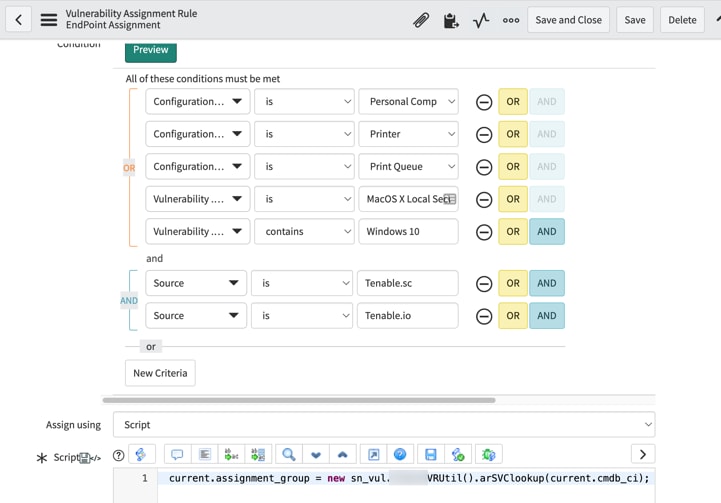The image size is (721, 503).
Task: Open attachments with the paperclip icon
Action: click(x=421, y=20)
